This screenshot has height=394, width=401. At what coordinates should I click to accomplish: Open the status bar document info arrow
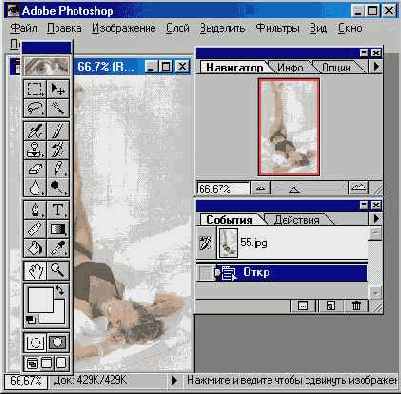pos(174,380)
